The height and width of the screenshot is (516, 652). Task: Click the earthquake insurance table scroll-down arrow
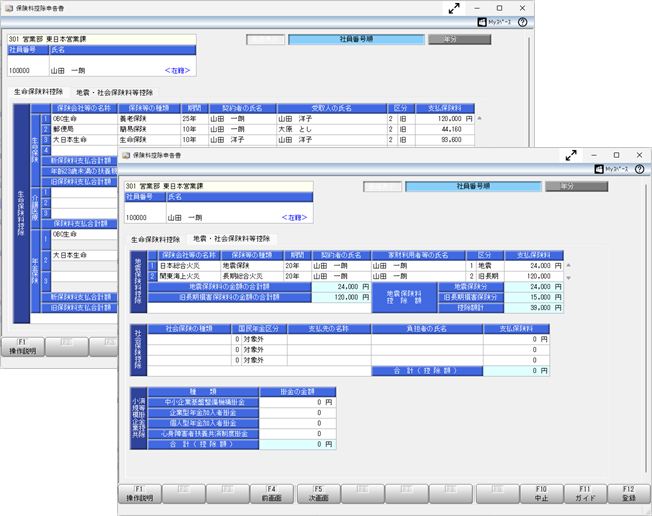tap(568, 277)
